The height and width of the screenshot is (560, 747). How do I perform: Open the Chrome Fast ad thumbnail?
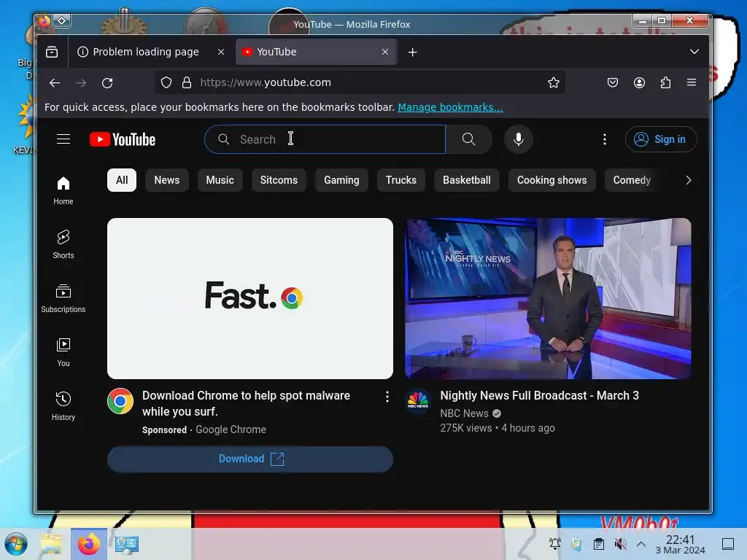[250, 298]
